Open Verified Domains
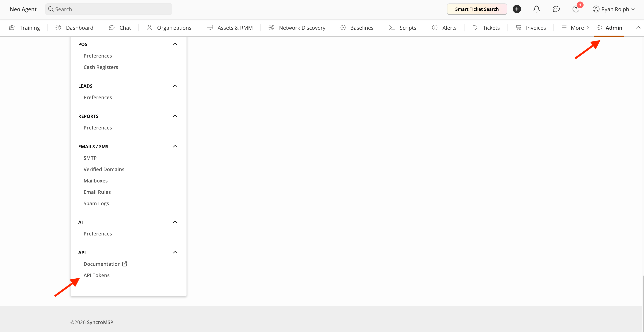 point(104,169)
